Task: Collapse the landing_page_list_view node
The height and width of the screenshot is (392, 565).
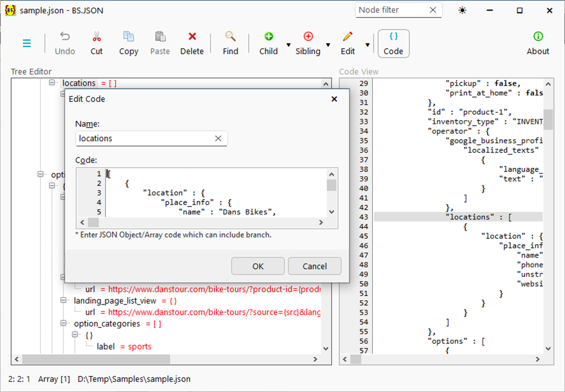Action: (63, 300)
